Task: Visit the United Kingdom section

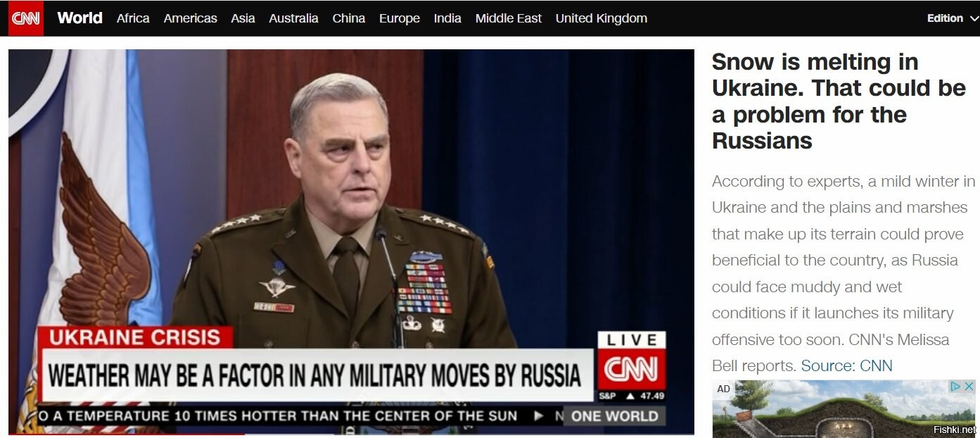Action: click(601, 18)
